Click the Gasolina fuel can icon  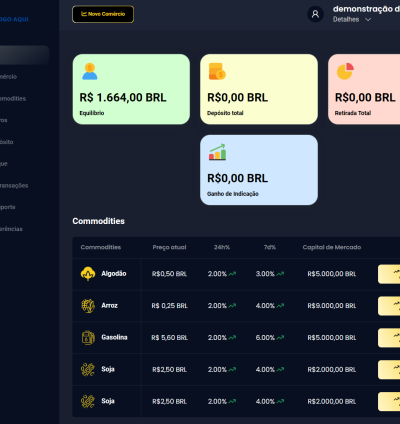tap(88, 337)
